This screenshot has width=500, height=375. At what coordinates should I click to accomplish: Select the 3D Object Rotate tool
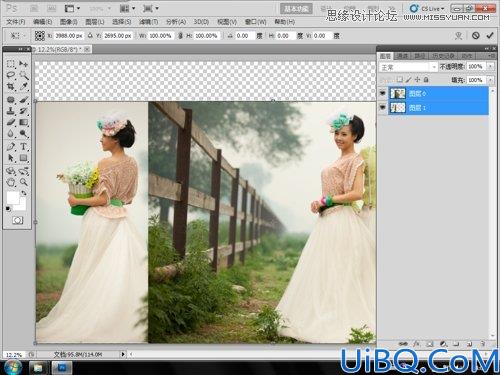pyautogui.click(x=11, y=171)
